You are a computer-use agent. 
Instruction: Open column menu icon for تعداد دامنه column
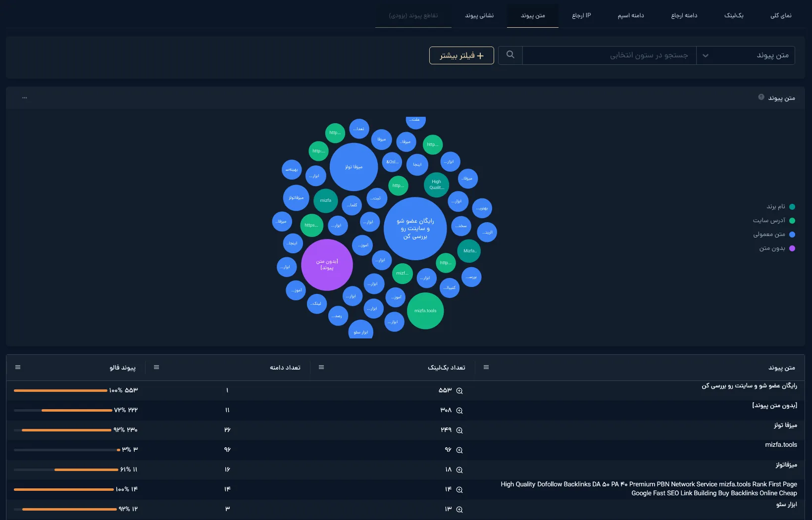156,367
